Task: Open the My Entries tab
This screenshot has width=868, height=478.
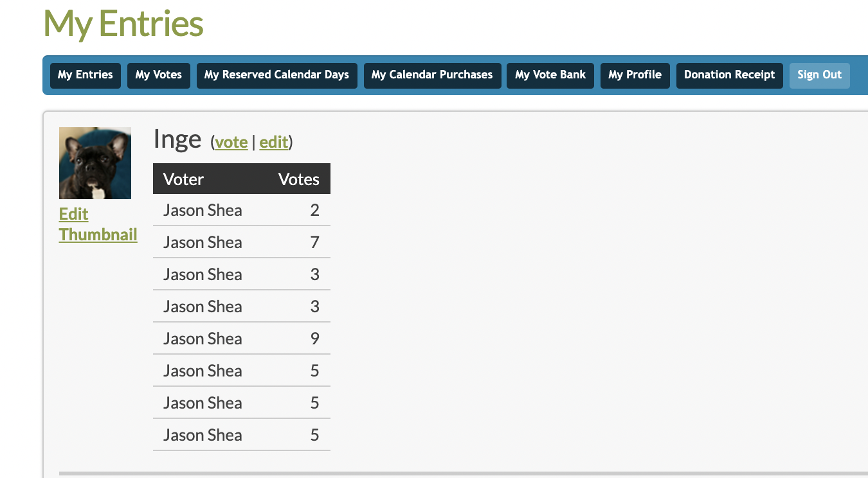Action: (85, 75)
